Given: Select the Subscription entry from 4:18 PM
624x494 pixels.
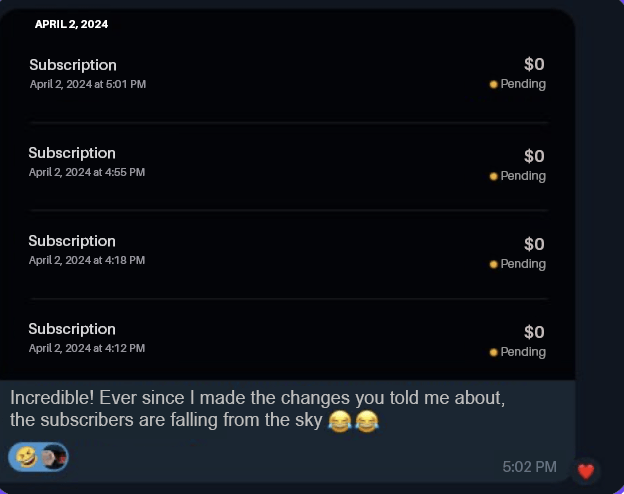Looking at the screenshot, I should pos(72,241).
